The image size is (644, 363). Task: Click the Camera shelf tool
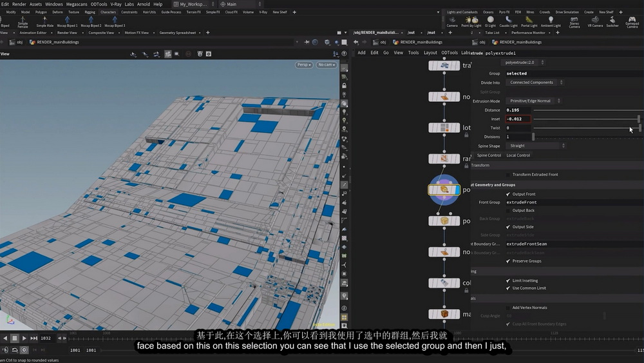(452, 22)
